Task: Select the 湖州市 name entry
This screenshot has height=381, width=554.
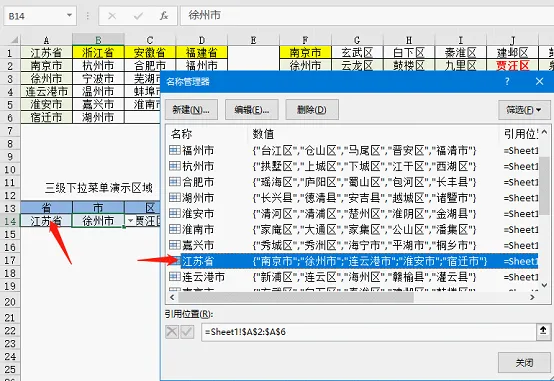Action: 353,198
